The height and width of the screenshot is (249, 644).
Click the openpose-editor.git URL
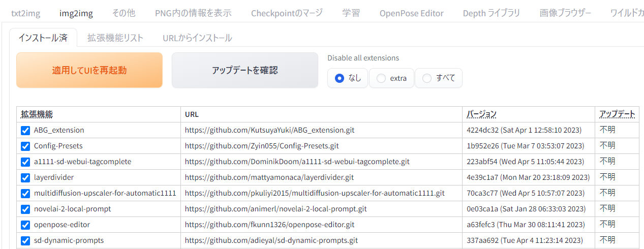tap(270, 225)
